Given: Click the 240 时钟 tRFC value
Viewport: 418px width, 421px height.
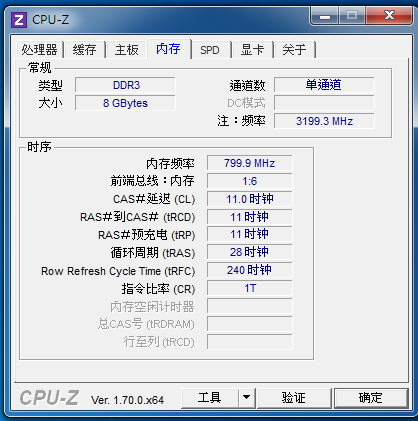Looking at the screenshot, I should [250, 270].
